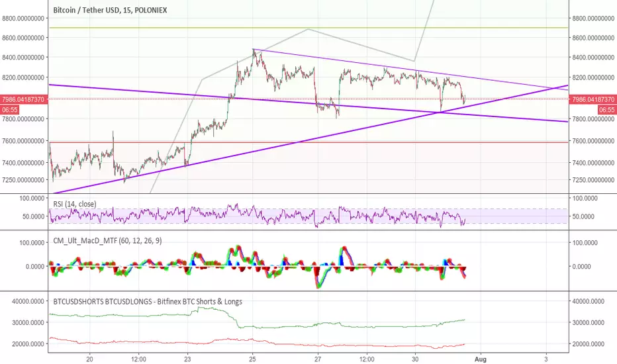Viewport: 617px width, 364px height.
Task: Click the red 7986.04187370 price tag on right axis
Action: [x=593, y=99]
